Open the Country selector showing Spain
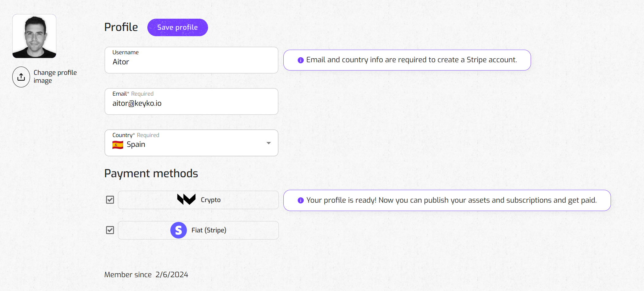 point(191,143)
